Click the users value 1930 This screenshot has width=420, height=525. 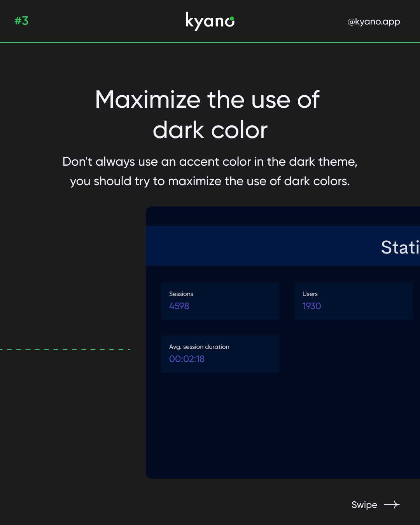pos(312,306)
